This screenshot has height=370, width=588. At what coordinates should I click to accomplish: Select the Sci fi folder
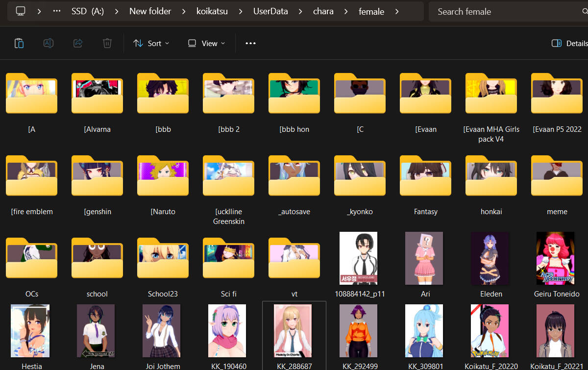click(x=229, y=269)
